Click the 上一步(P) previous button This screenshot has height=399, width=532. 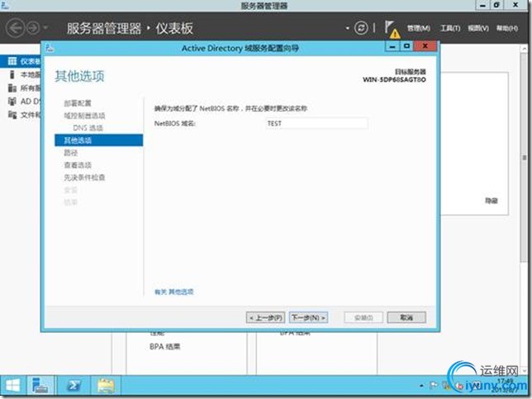click(x=266, y=318)
